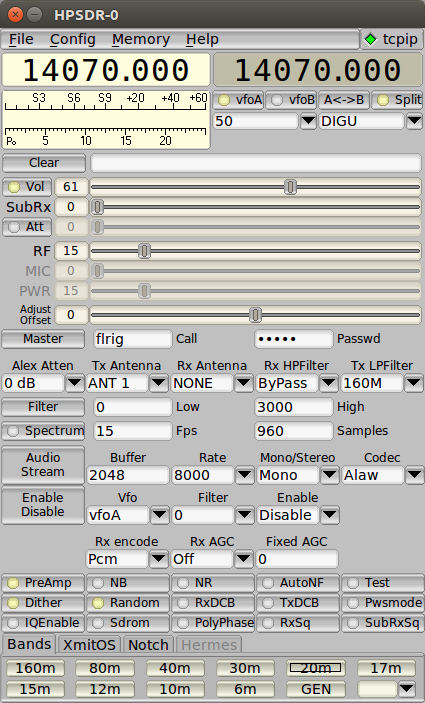Click the Vol mute indicator button
This screenshot has width=425, height=703.
pyautogui.click(x=27, y=187)
